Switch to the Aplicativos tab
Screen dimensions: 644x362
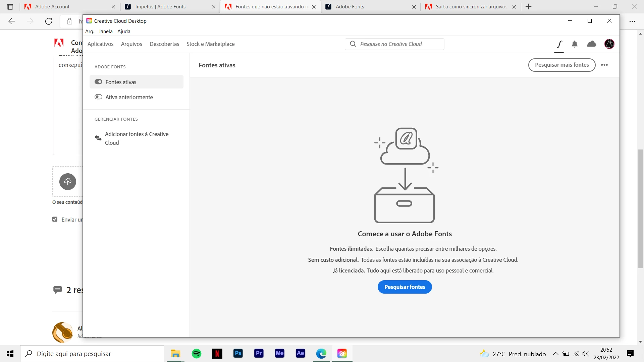point(100,44)
